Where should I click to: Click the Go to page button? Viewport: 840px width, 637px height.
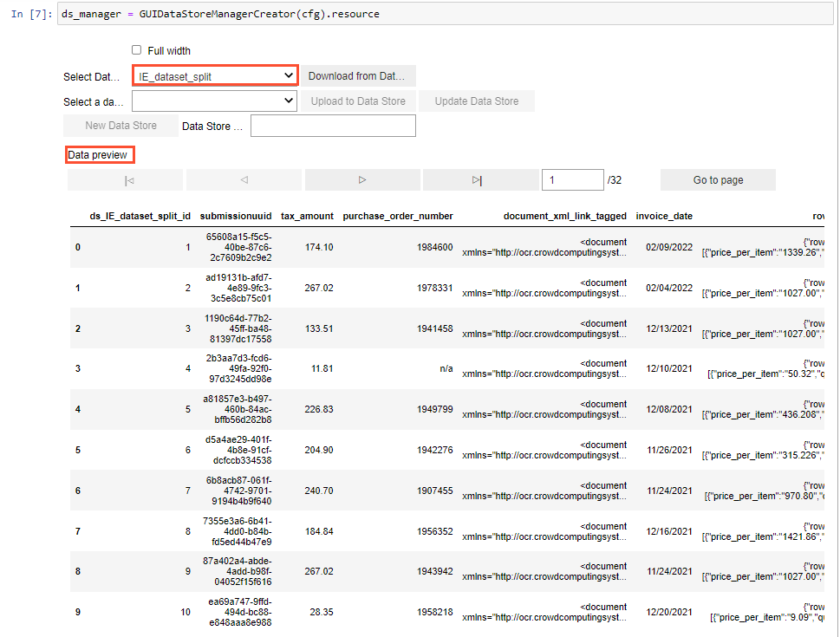tap(718, 180)
